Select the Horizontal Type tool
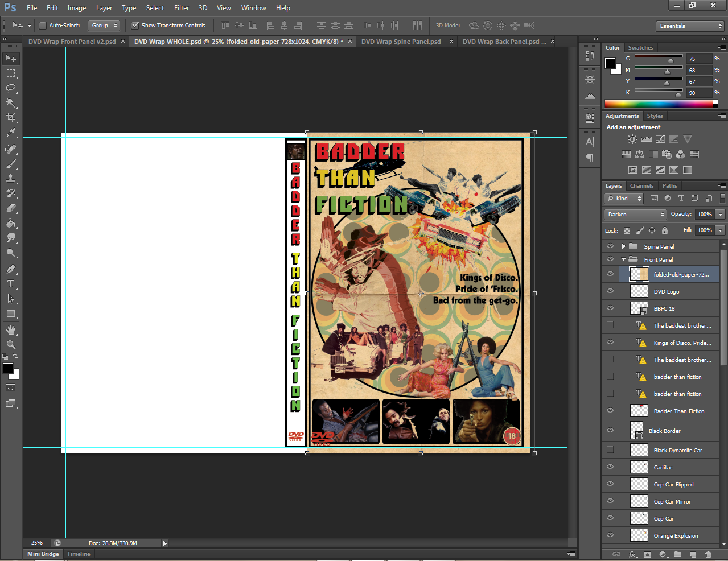 coord(11,284)
